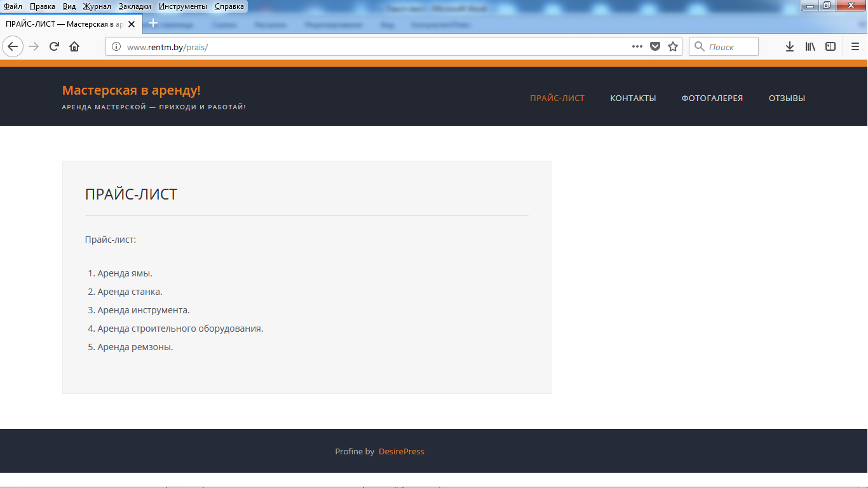Click the browser Back arrow button
The image size is (868, 488).
point(13,46)
